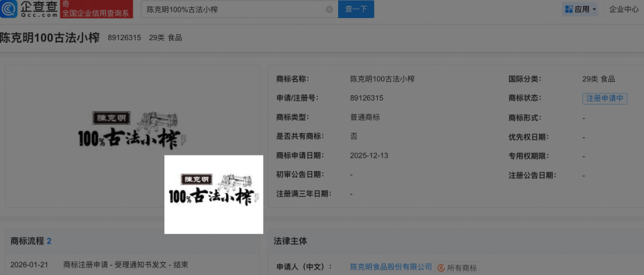
Task: Click the enlarged trademark image popup
Action: click(213, 195)
